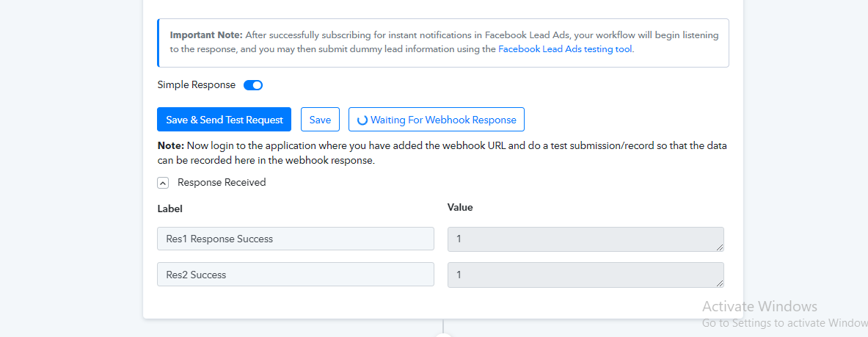
Task: Click the Response Received heading text
Action: [x=222, y=182]
